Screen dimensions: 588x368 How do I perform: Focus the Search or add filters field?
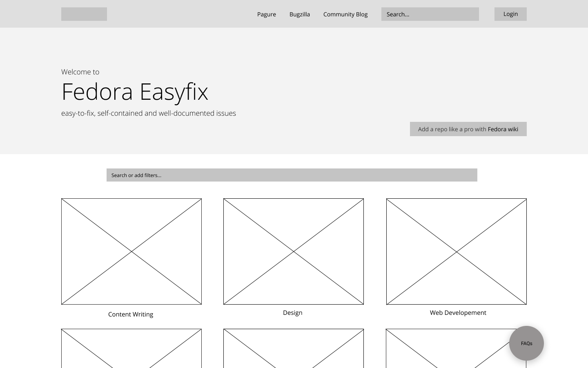click(x=292, y=175)
